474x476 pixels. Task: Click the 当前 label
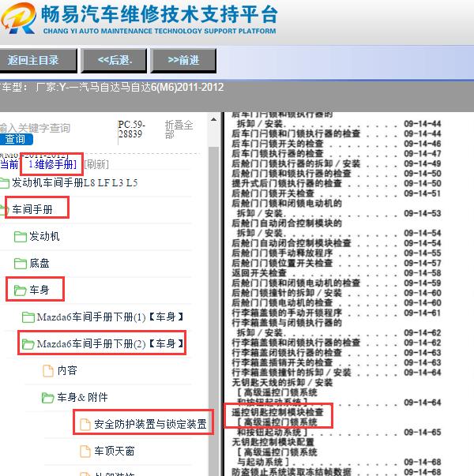tap(9, 164)
